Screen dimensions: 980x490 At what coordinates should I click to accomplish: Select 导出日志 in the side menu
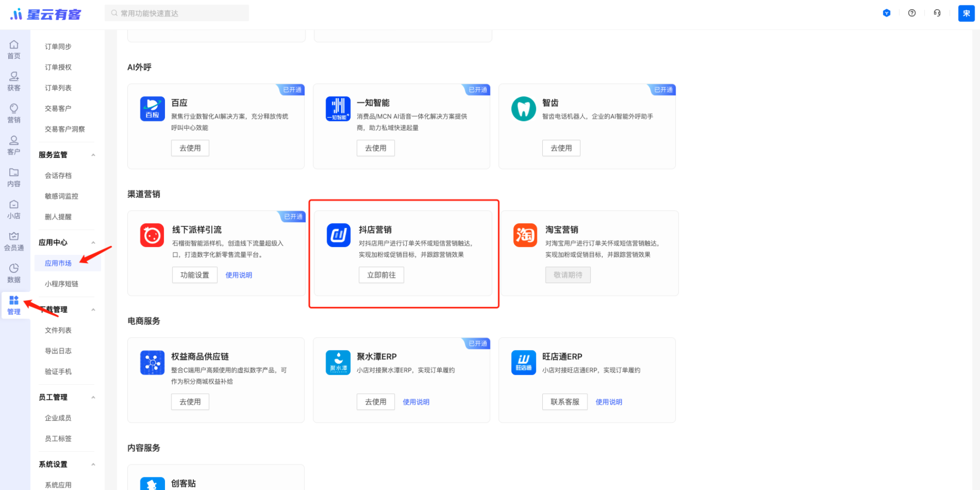point(58,351)
